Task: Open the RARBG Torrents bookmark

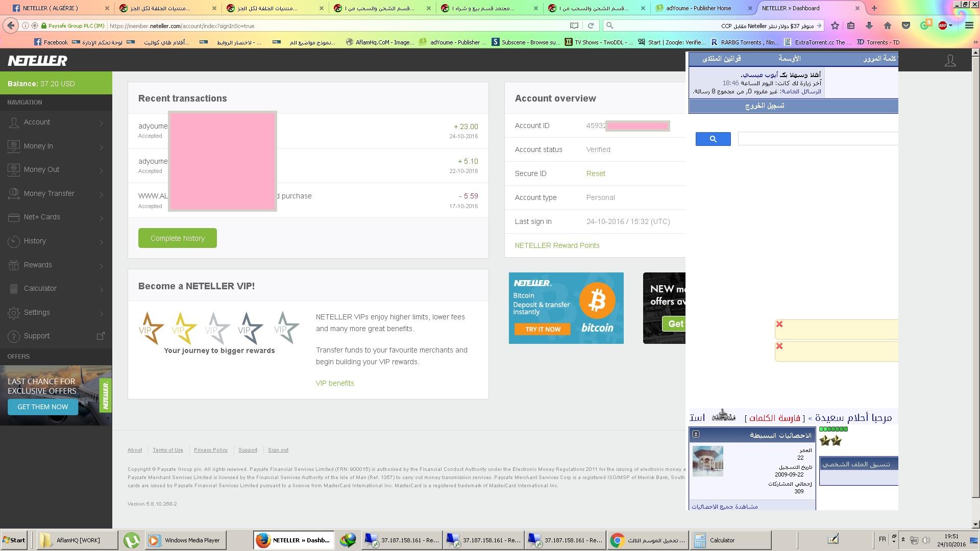Action: (x=745, y=42)
